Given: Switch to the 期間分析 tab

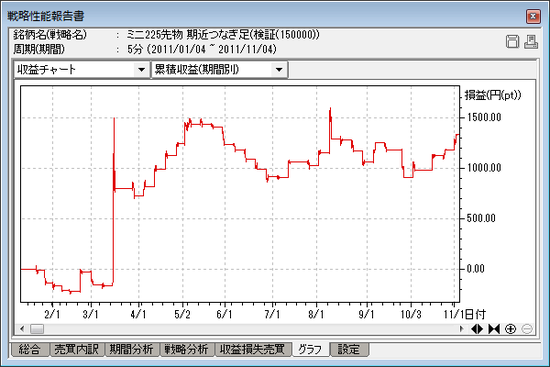Looking at the screenshot, I should coord(132,349).
